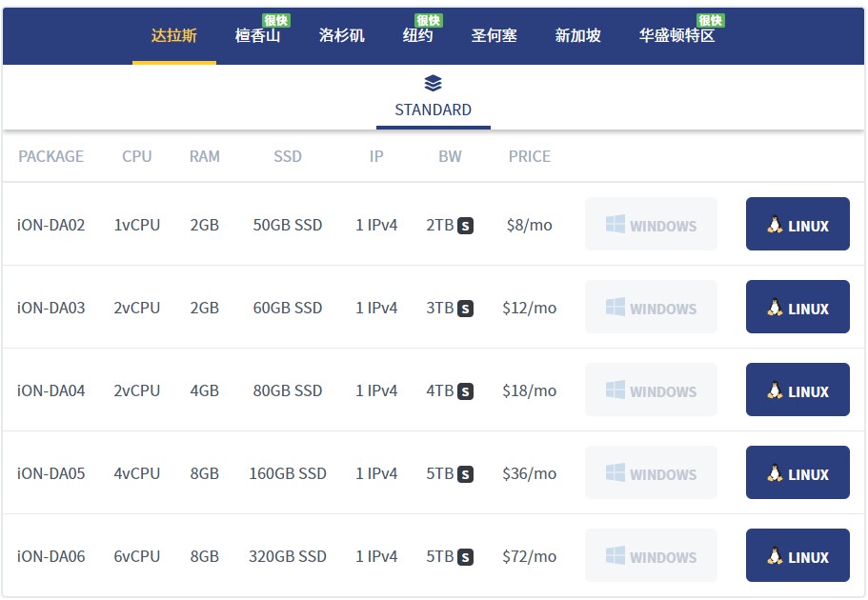Click the Linux penguin icon on iON-DA02 row

[x=773, y=224]
